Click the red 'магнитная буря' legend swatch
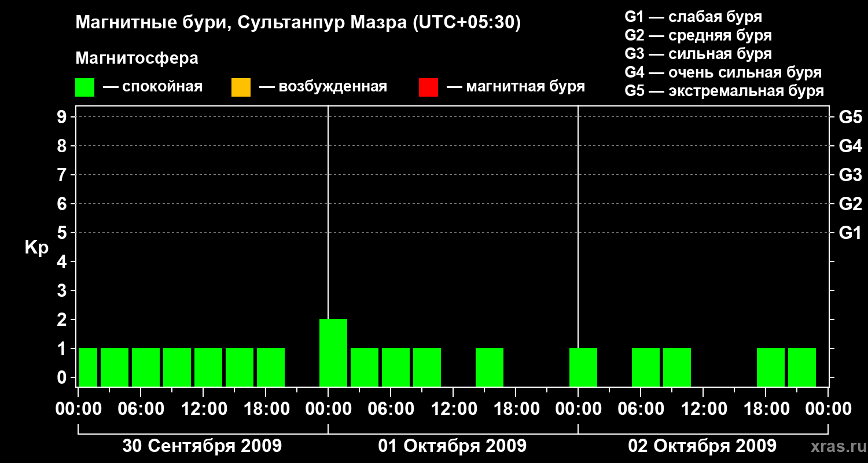Image resolution: width=868 pixels, height=463 pixels. 428,87
